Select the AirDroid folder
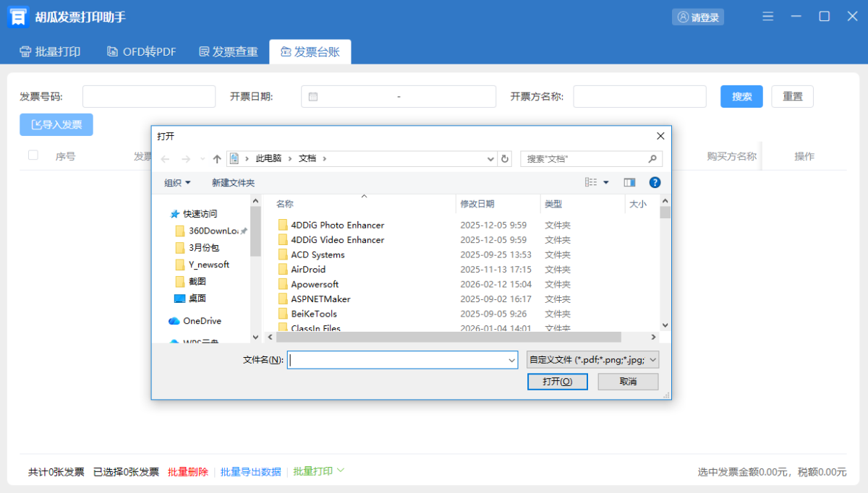 pyautogui.click(x=308, y=269)
